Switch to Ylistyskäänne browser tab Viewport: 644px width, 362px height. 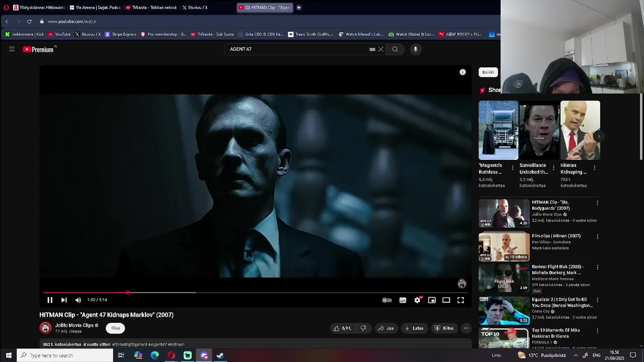pyautogui.click(x=39, y=8)
